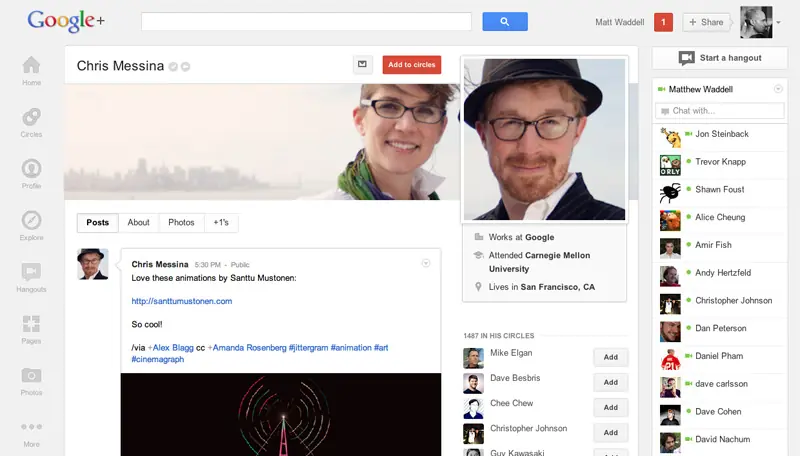Click Shawn Foust's spider avatar
800x456 pixels.
point(670,193)
